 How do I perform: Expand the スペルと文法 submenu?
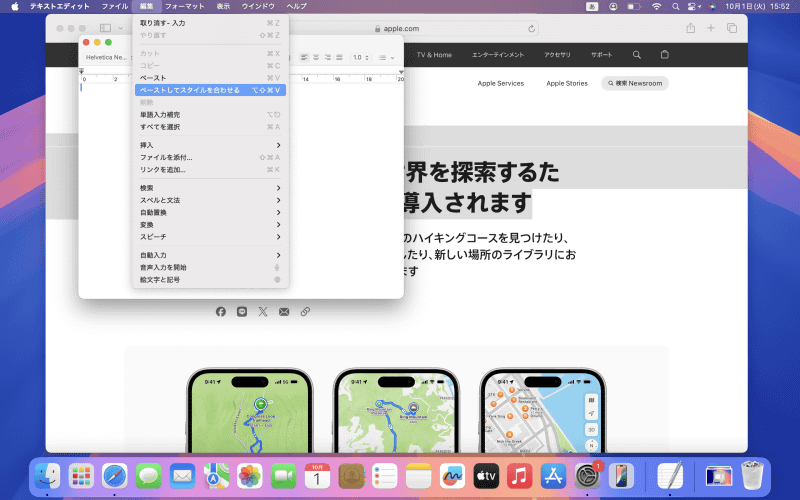coord(210,201)
